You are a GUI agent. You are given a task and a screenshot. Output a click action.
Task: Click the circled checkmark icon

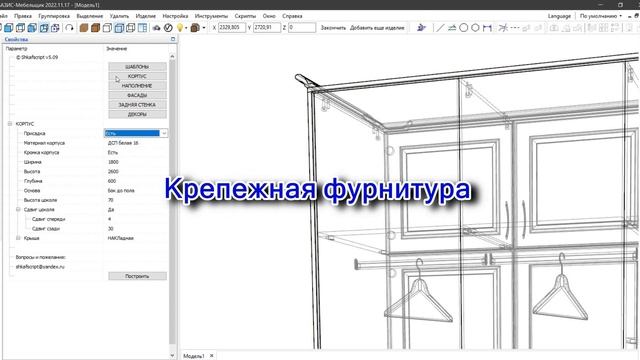pos(168,28)
